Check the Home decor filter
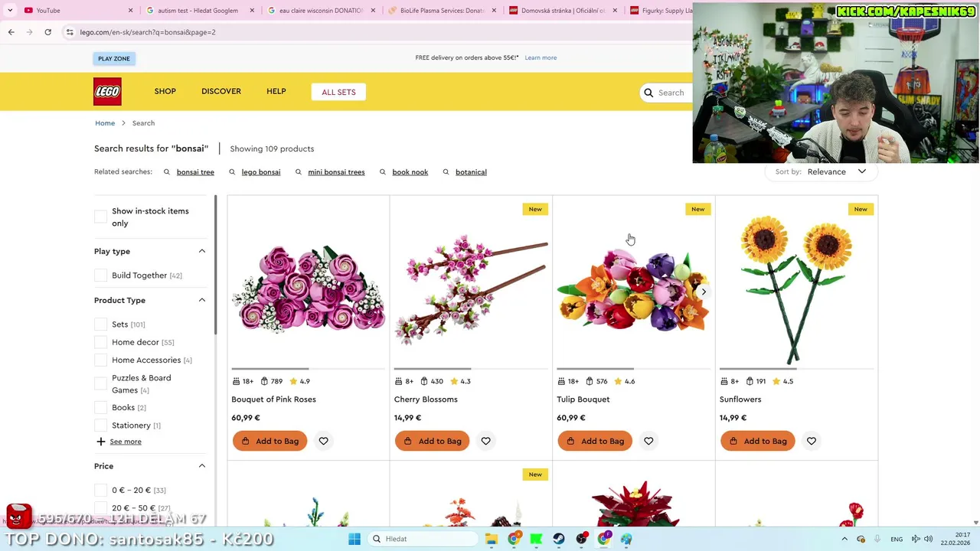This screenshot has width=980, height=551. (x=100, y=342)
